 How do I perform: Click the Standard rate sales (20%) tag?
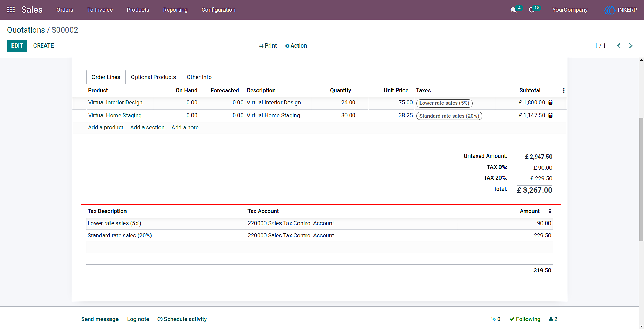point(449,116)
